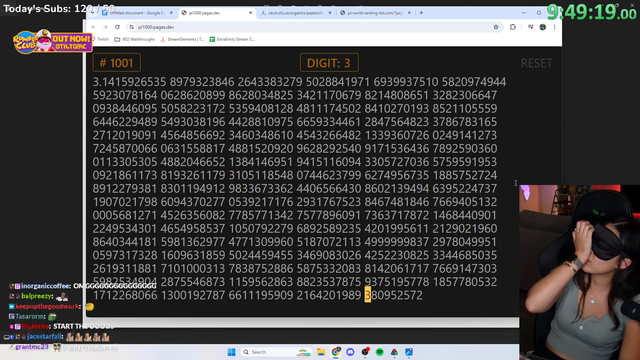Minimize the Chrome window

point(524,13)
